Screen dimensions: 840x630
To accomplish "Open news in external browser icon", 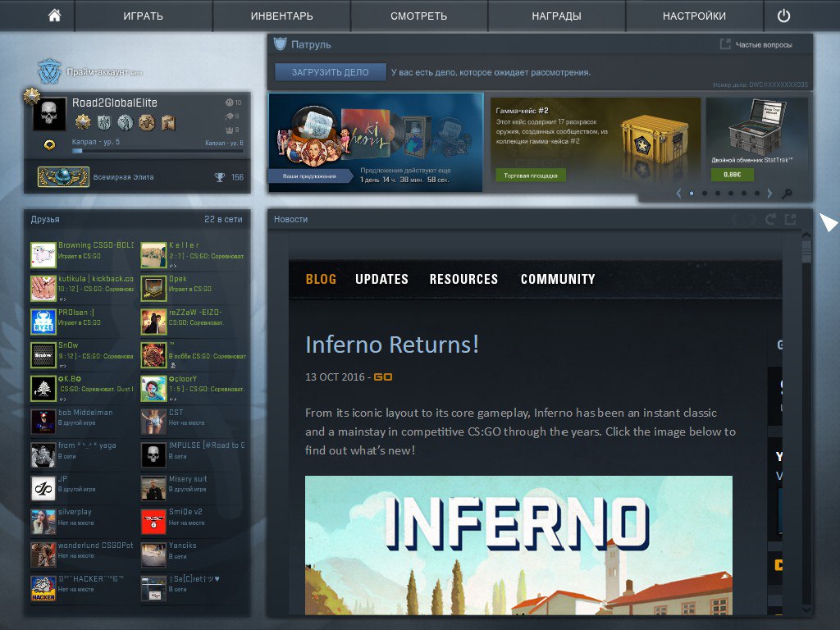I will [790, 218].
